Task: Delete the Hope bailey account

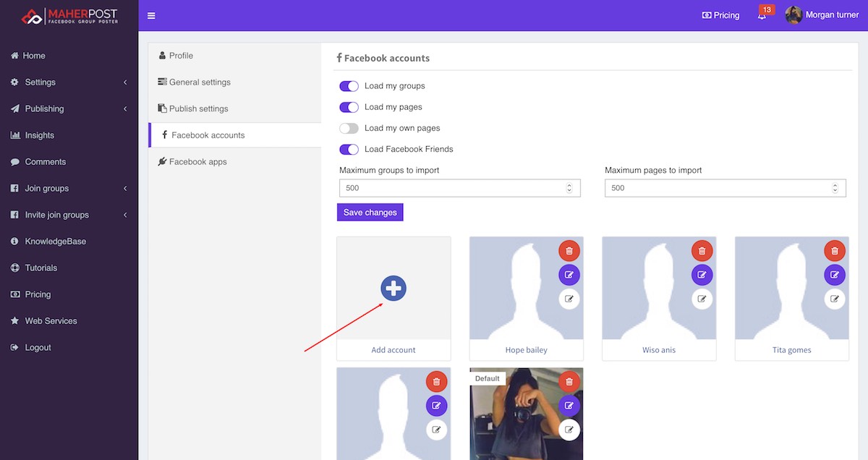Action: coord(569,251)
